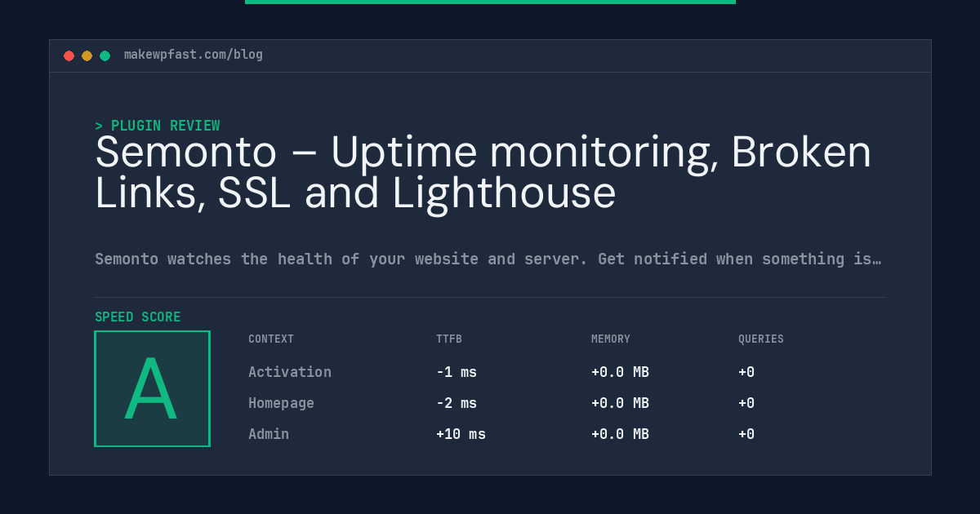Click the Homepage queries value +0
This screenshot has height=514, width=980.
click(746, 403)
